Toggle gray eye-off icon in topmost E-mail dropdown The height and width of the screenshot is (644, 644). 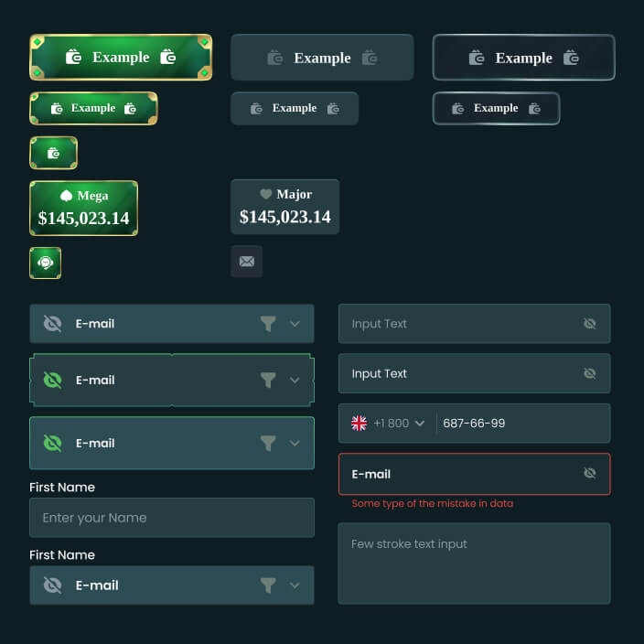[52, 324]
